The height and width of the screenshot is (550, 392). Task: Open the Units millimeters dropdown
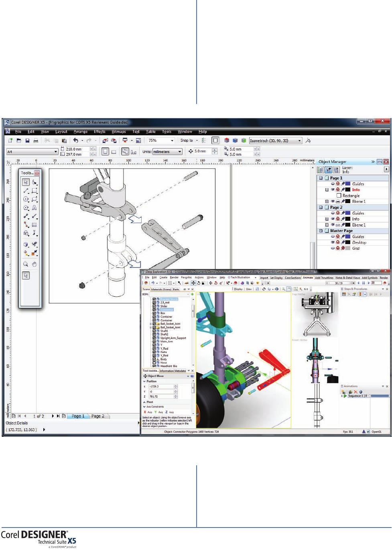180,152
